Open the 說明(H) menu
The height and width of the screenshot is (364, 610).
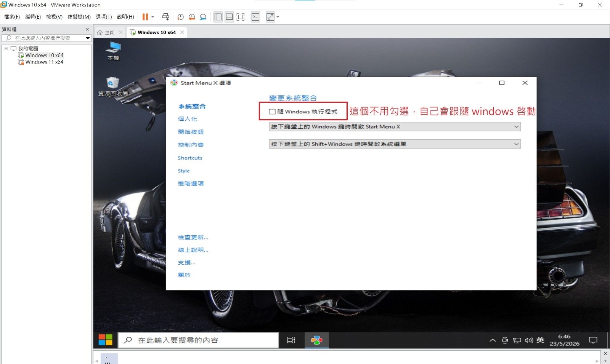125,17
